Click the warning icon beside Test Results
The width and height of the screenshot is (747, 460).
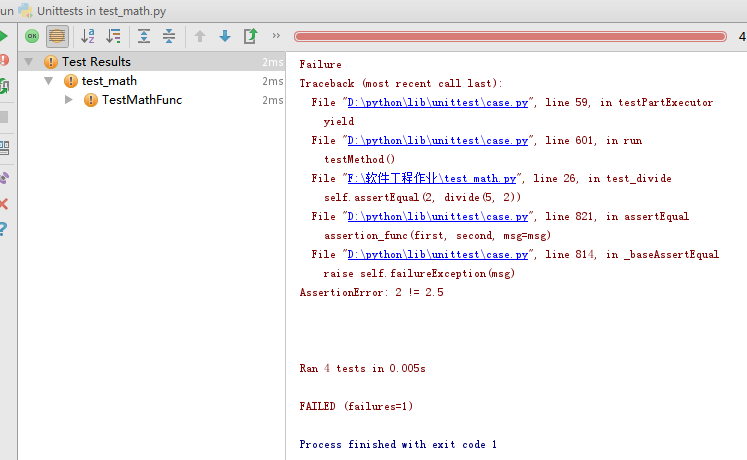[50, 62]
